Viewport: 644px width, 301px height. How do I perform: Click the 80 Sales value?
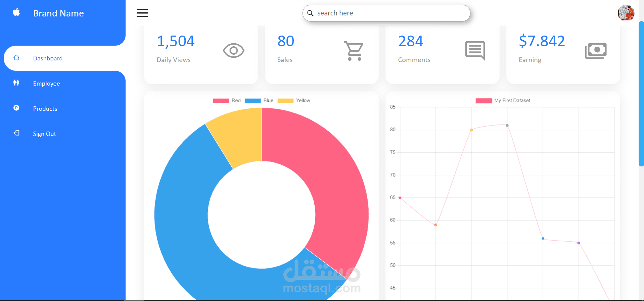[x=286, y=41]
